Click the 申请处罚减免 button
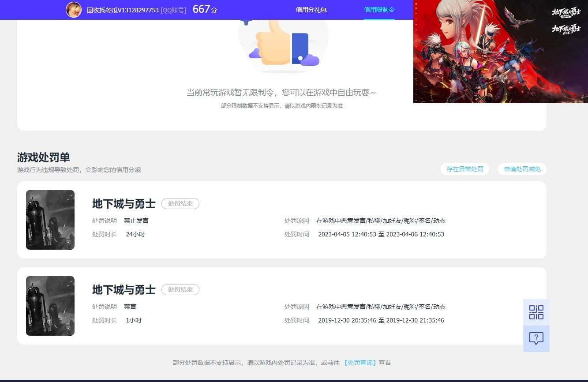The width and height of the screenshot is (588, 382). click(x=522, y=169)
